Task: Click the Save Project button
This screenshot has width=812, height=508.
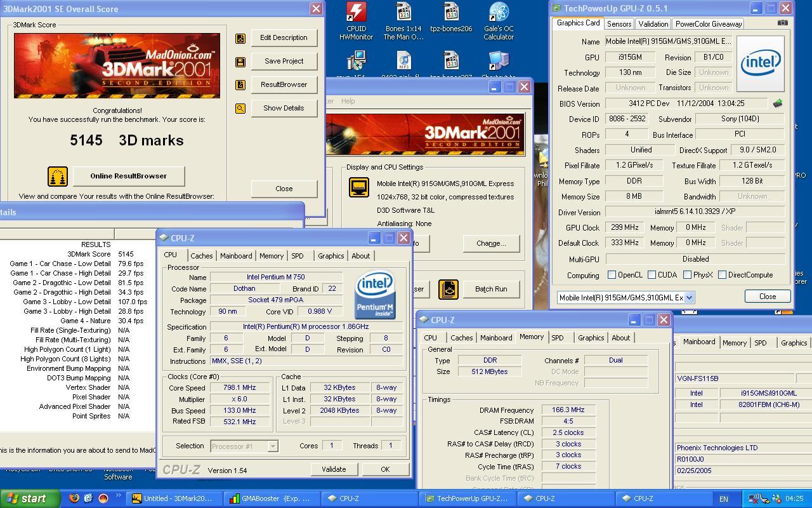Action: [284, 61]
